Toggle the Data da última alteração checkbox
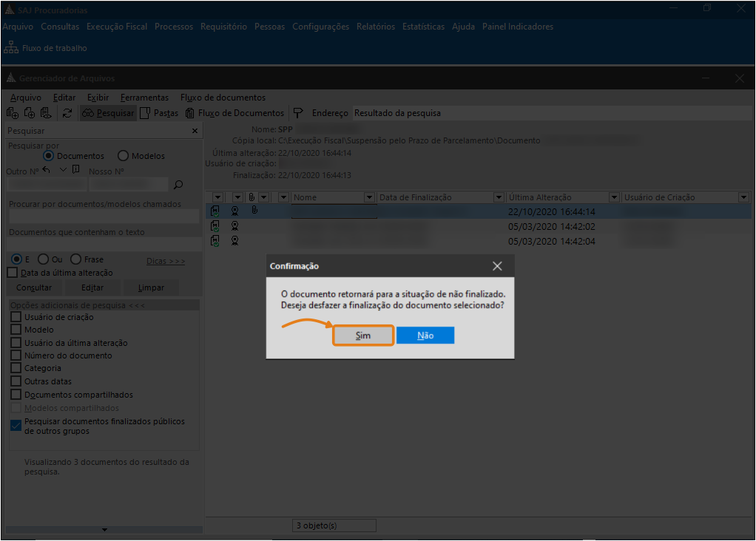Image resolution: width=756 pixels, height=541 pixels. coord(12,273)
